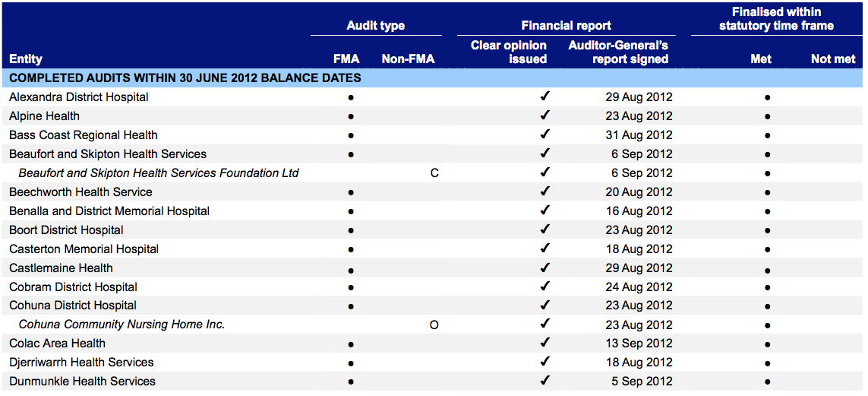Select the C marker for Foundation Ltd

click(434, 173)
